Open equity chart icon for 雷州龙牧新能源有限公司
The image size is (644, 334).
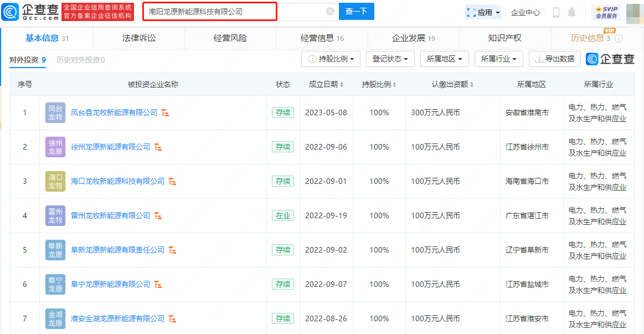click(158, 215)
